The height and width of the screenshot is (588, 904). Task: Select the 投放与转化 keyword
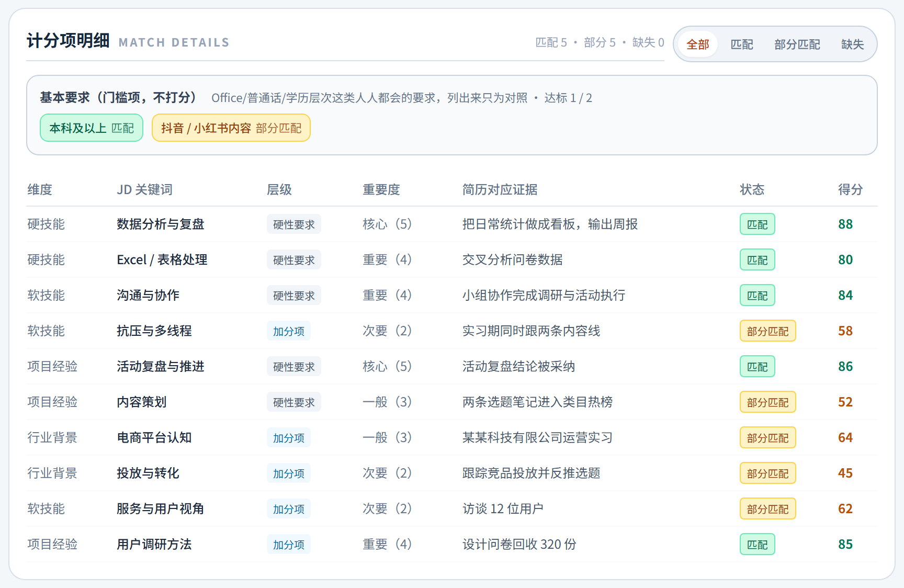coord(148,473)
